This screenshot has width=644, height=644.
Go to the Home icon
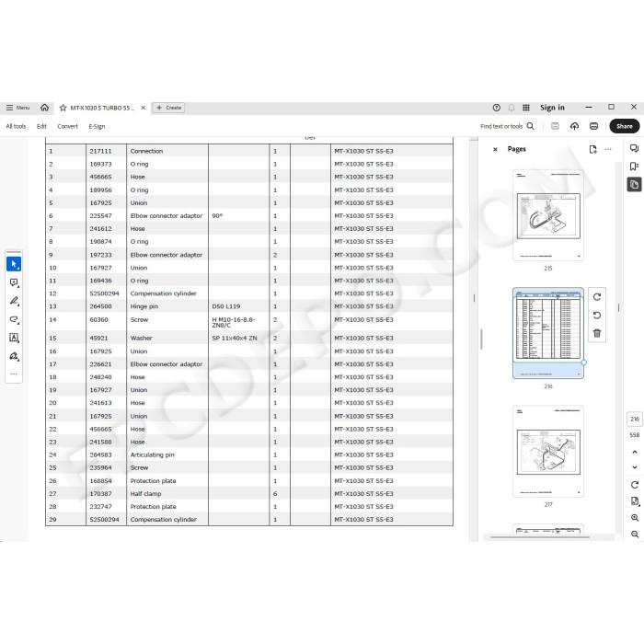pyautogui.click(x=44, y=108)
